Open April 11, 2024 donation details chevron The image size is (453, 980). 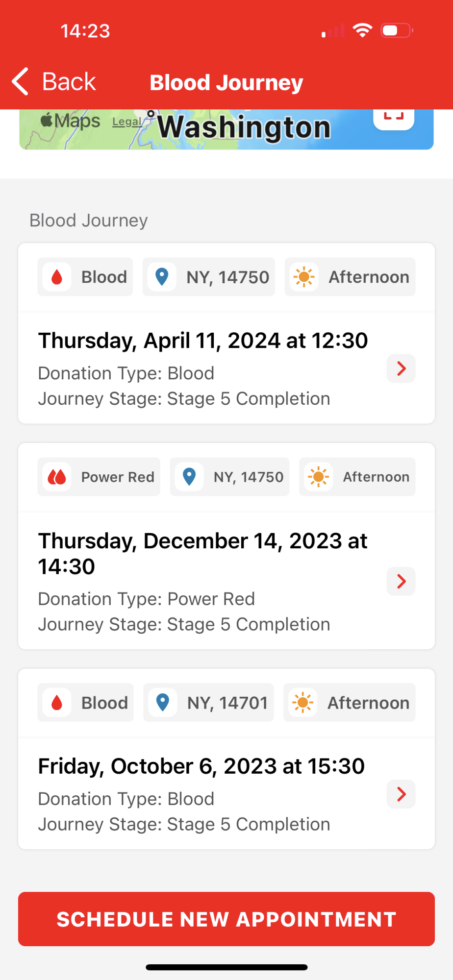click(401, 368)
